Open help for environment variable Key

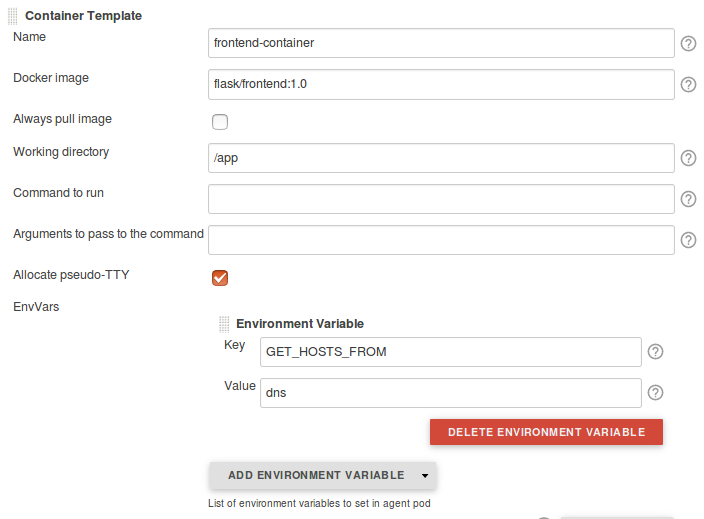click(656, 352)
